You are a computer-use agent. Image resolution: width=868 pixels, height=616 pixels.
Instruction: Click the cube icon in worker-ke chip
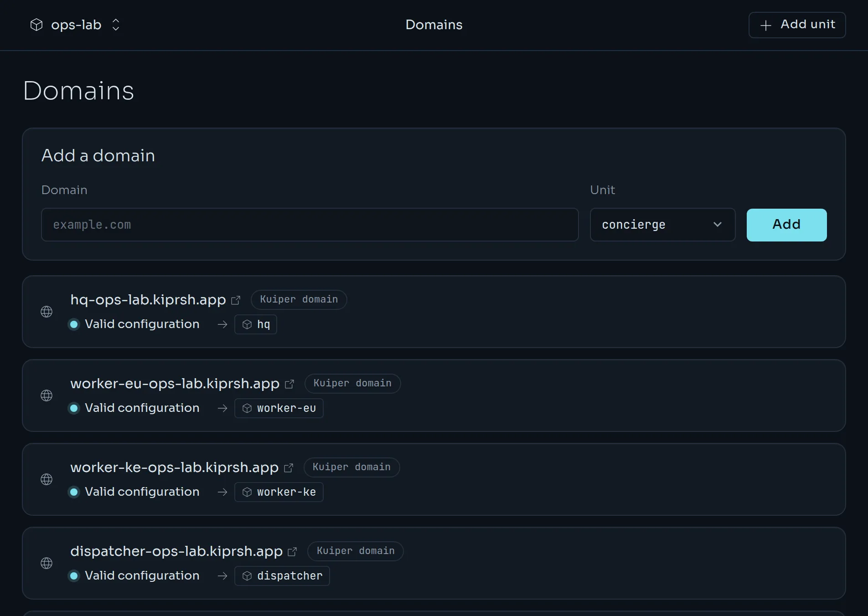[x=247, y=492]
